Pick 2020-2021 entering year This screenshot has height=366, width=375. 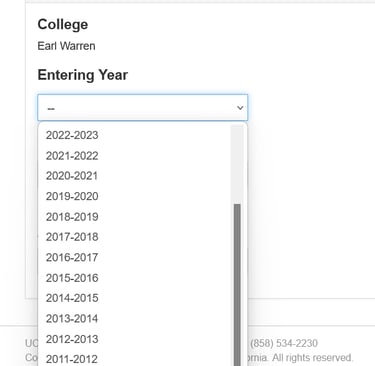click(x=135, y=176)
